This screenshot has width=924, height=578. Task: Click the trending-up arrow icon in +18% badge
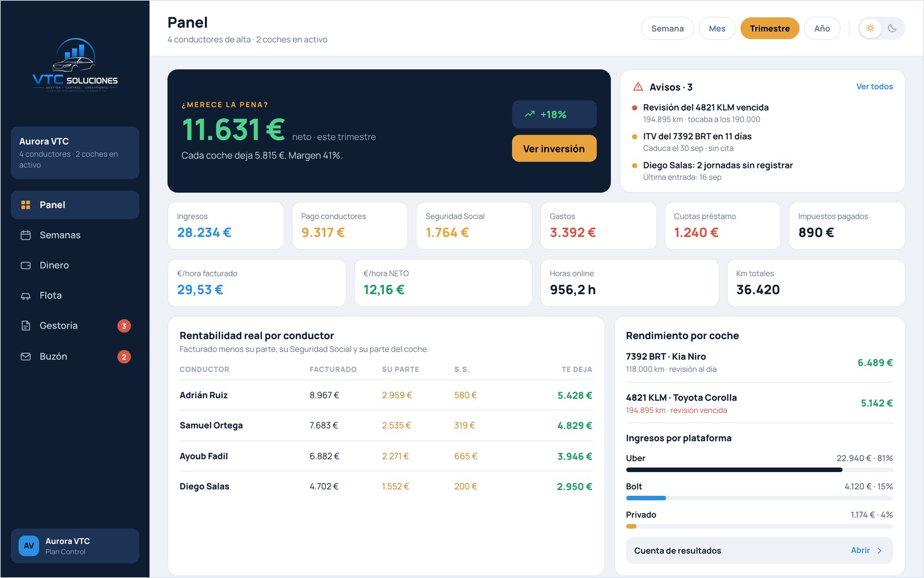[x=530, y=114]
